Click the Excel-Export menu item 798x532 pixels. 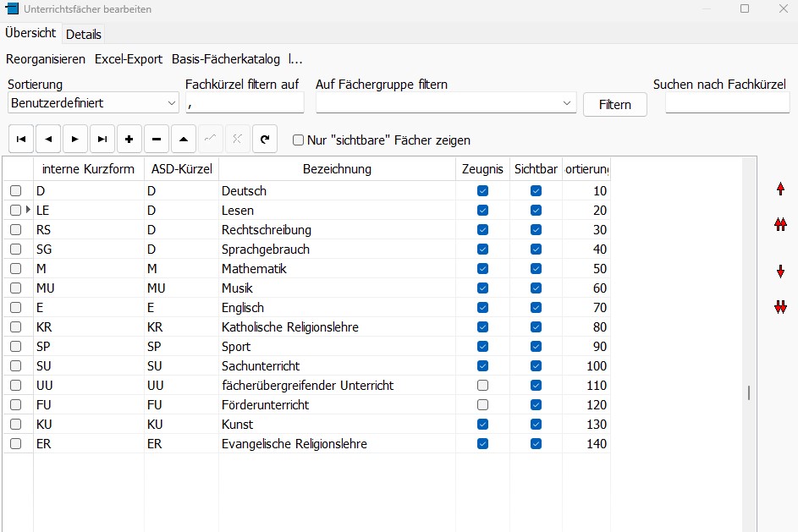[x=129, y=59]
